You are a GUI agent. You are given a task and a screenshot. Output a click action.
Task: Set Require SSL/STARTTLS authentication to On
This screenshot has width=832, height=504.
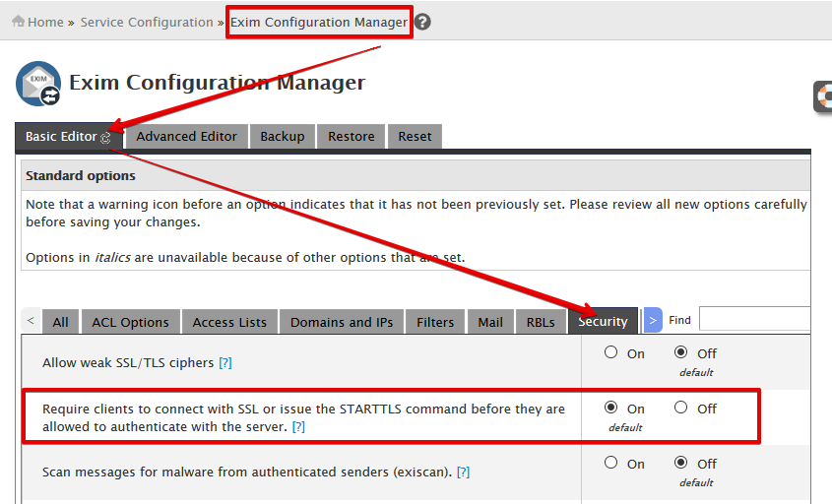coord(611,408)
